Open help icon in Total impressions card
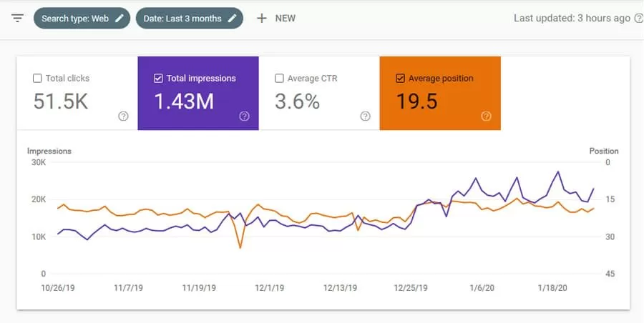 pyautogui.click(x=244, y=116)
